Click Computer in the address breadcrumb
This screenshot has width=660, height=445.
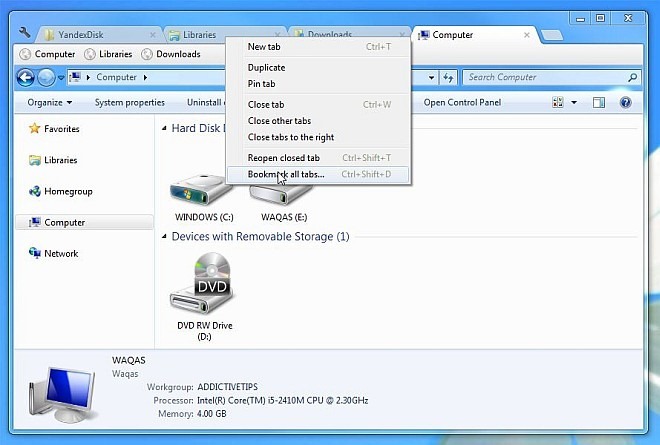(x=116, y=77)
